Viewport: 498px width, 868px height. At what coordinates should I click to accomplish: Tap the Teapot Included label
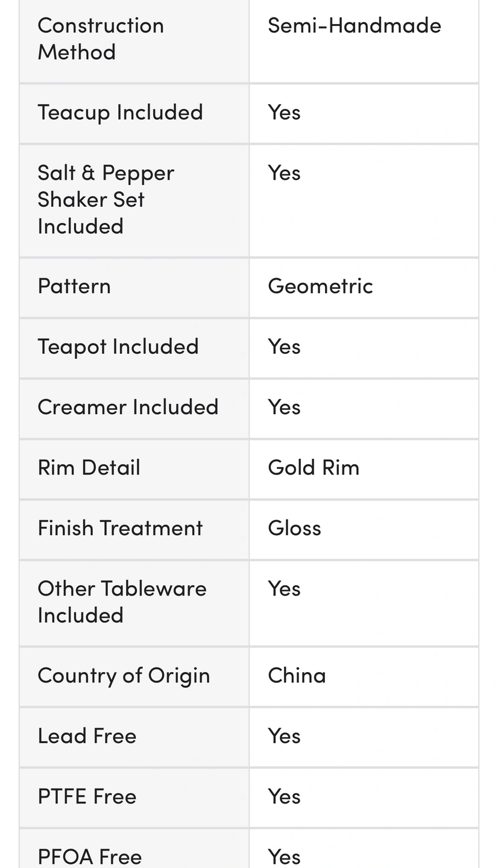118,347
